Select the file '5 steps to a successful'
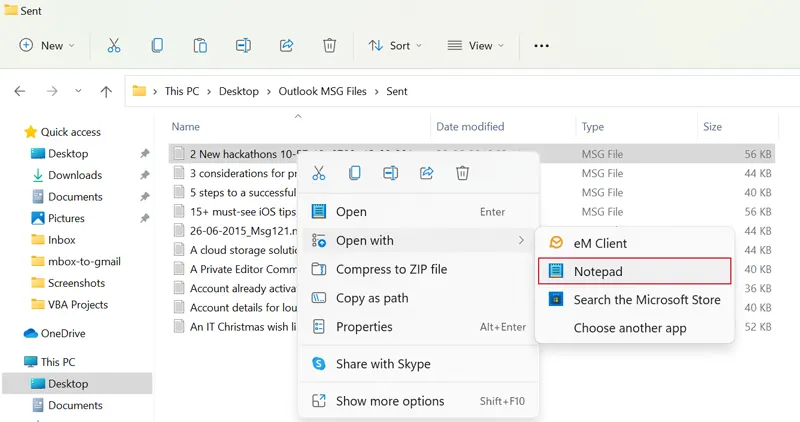Screen dimensions: 800x422 [x=235, y=193]
